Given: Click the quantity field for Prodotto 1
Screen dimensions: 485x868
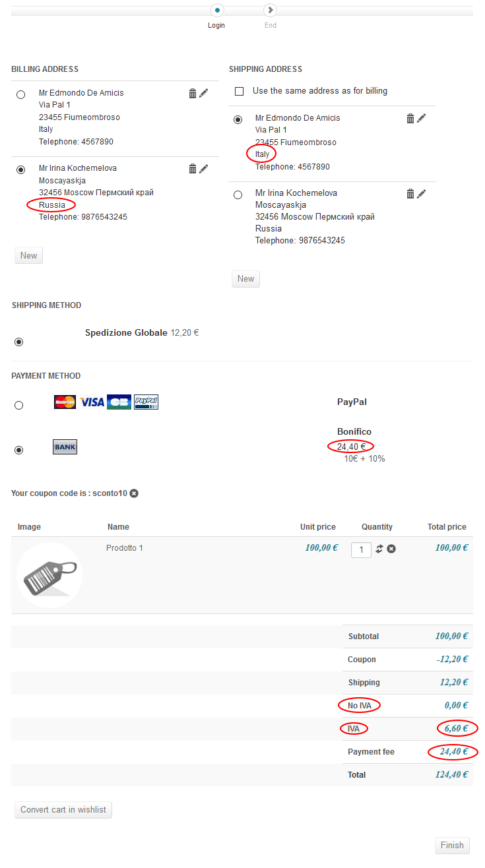Looking at the screenshot, I should (361, 549).
